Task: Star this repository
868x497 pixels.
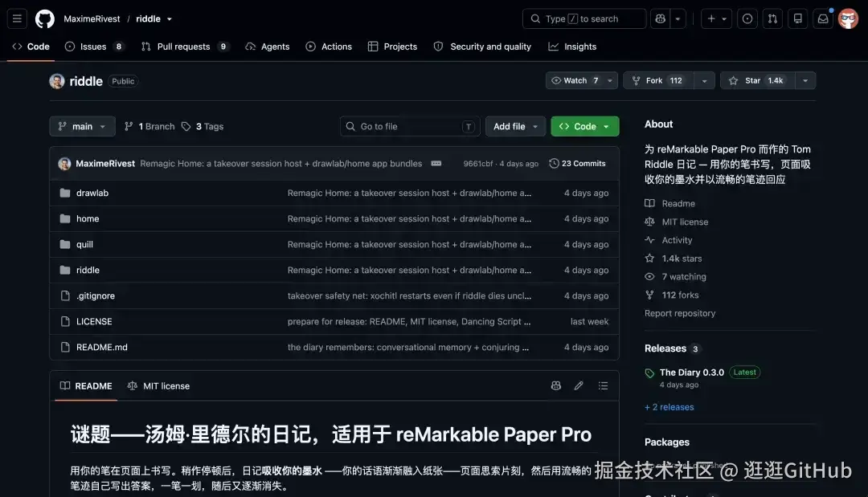Action: click(x=758, y=81)
